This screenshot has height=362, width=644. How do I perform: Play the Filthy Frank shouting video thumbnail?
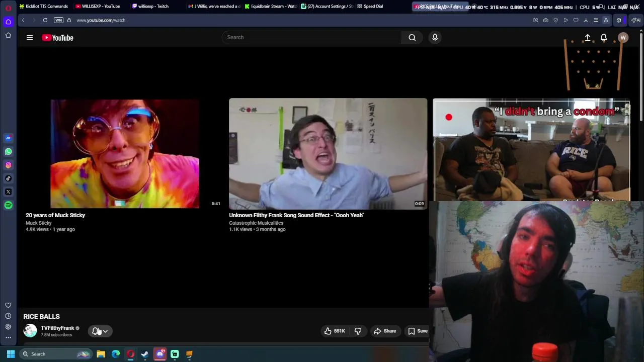point(328,153)
